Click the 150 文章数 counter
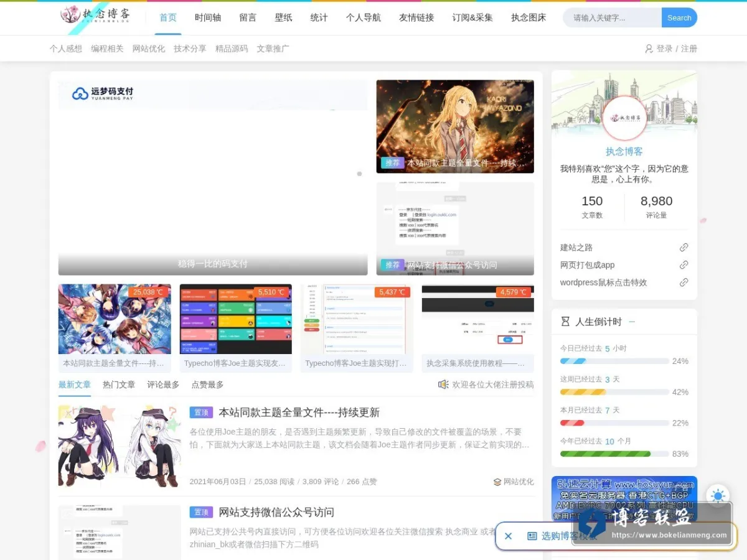This screenshot has height=560, width=747. [x=592, y=207]
